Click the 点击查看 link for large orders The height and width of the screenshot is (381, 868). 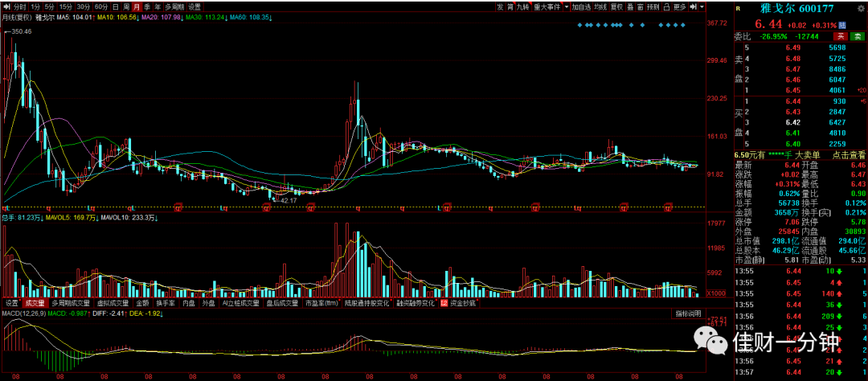pyautogui.click(x=848, y=155)
